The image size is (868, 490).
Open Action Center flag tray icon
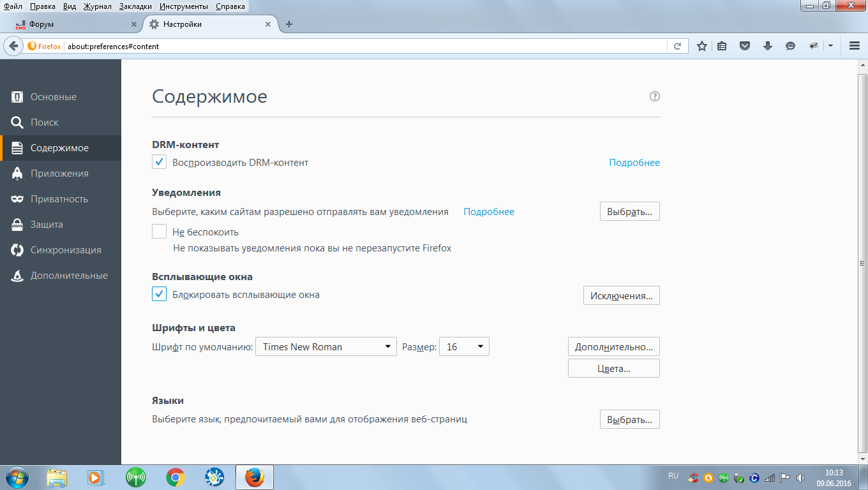pos(785,477)
